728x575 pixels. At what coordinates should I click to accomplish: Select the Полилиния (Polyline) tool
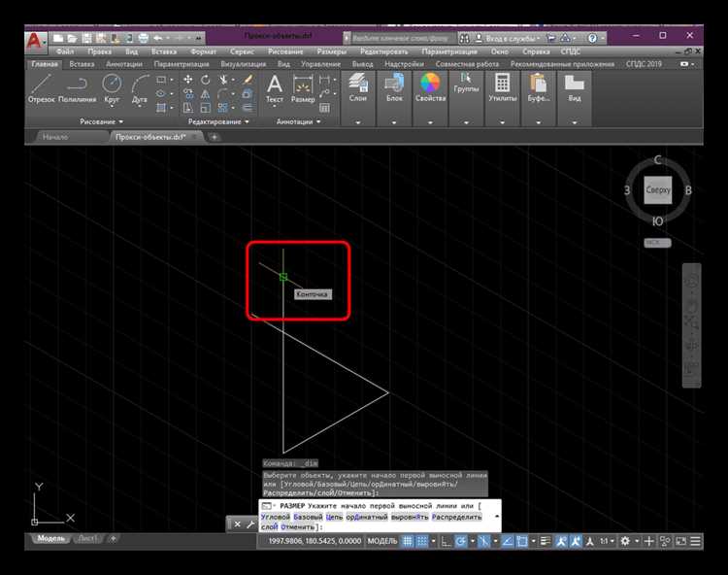(x=77, y=88)
